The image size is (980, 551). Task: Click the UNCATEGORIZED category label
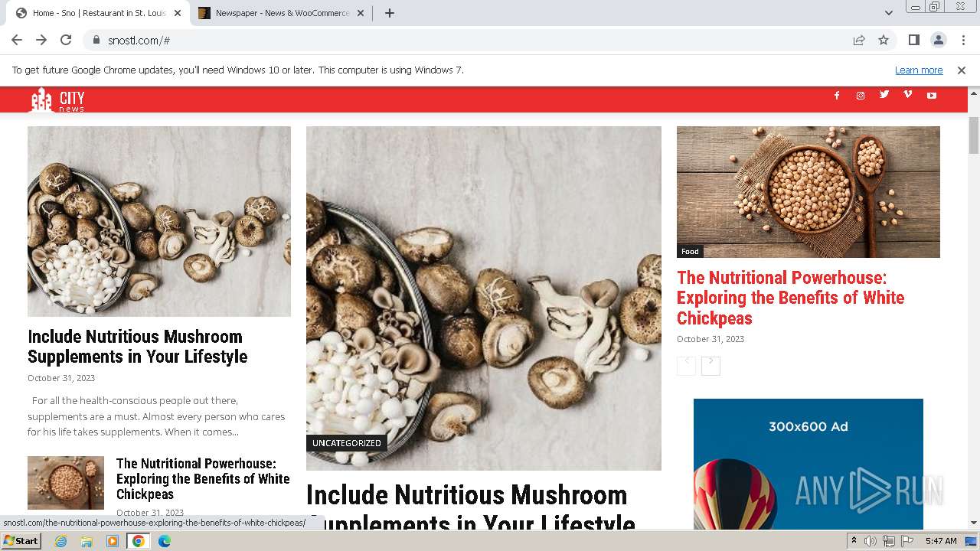(347, 443)
